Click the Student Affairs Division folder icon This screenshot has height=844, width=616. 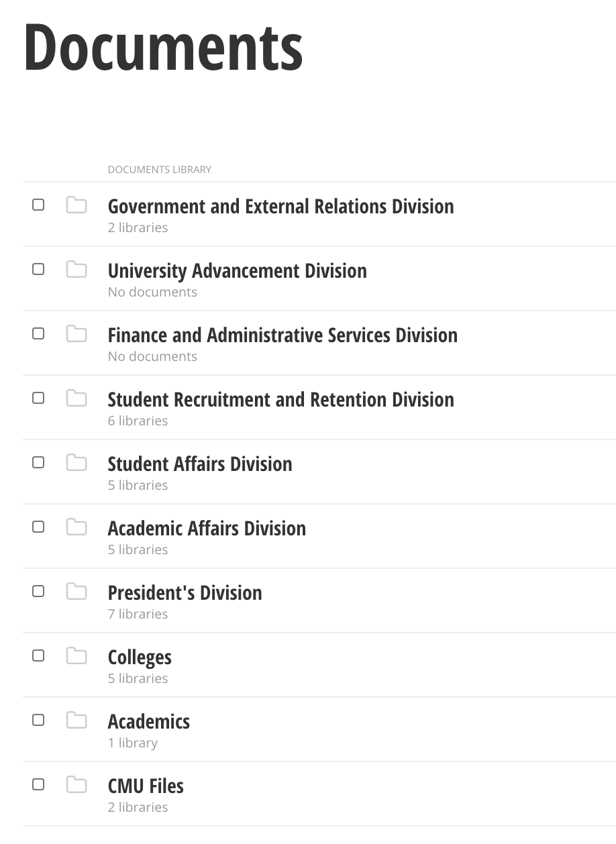76,463
